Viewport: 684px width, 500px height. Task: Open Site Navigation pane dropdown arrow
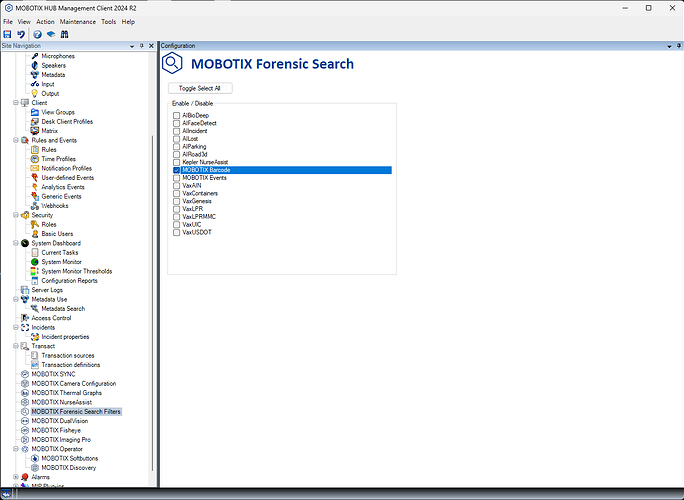tap(132, 46)
